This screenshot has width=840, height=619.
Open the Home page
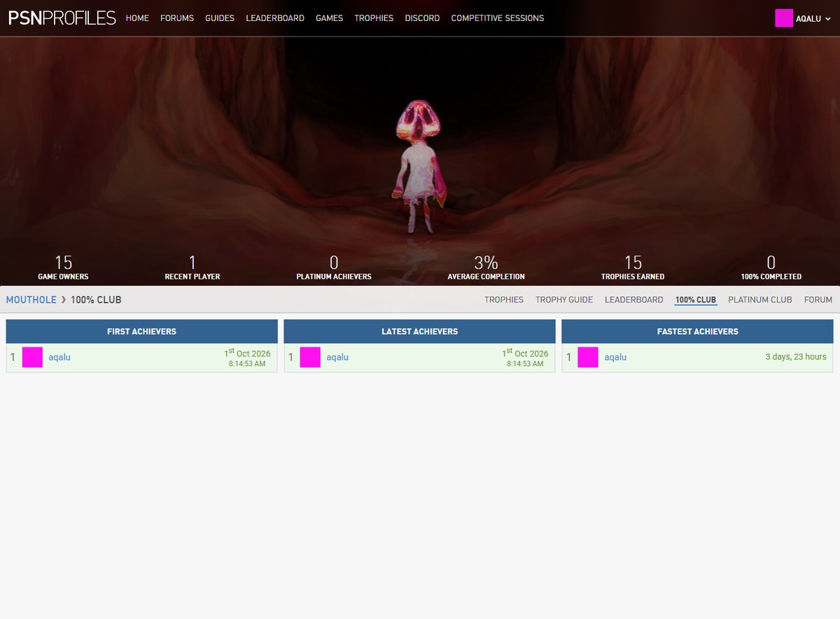coord(137,18)
